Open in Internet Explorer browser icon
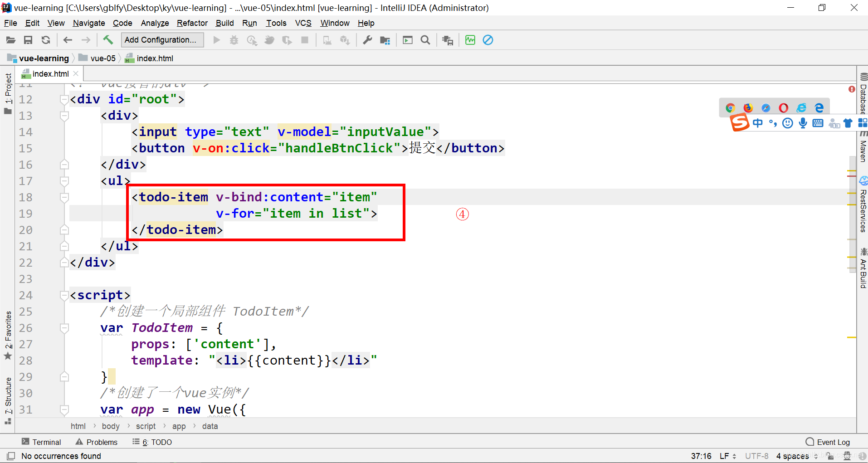This screenshot has height=463, width=868. click(x=801, y=107)
